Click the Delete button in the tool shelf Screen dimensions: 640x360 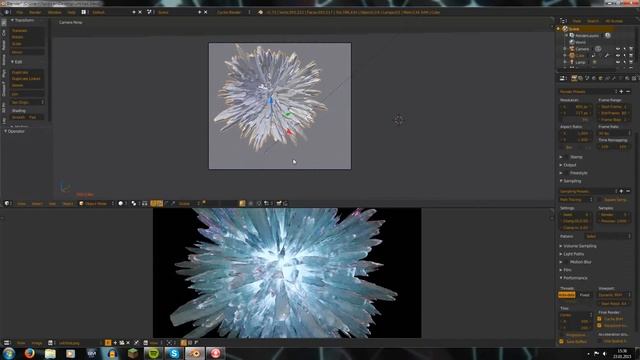point(27,85)
